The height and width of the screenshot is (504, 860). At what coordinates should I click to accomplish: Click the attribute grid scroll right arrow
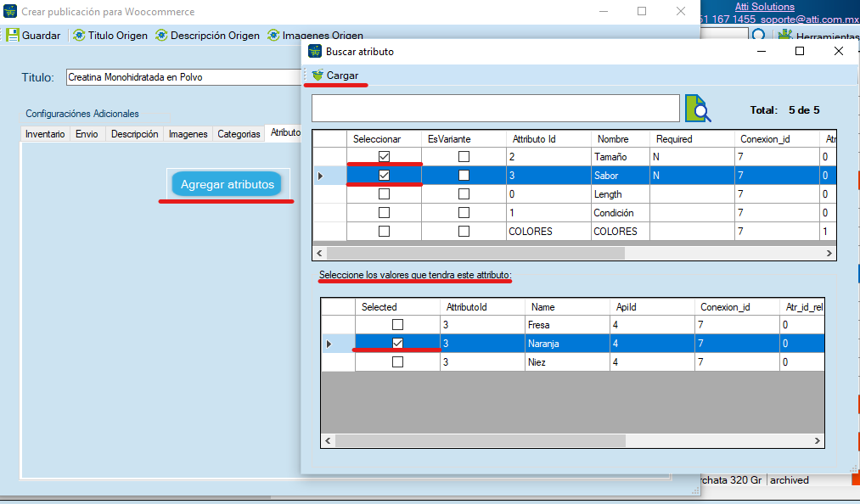point(829,254)
